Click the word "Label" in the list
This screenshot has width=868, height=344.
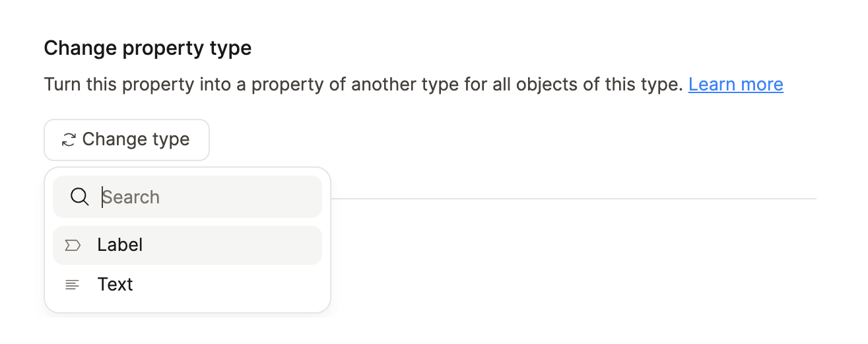click(x=119, y=245)
